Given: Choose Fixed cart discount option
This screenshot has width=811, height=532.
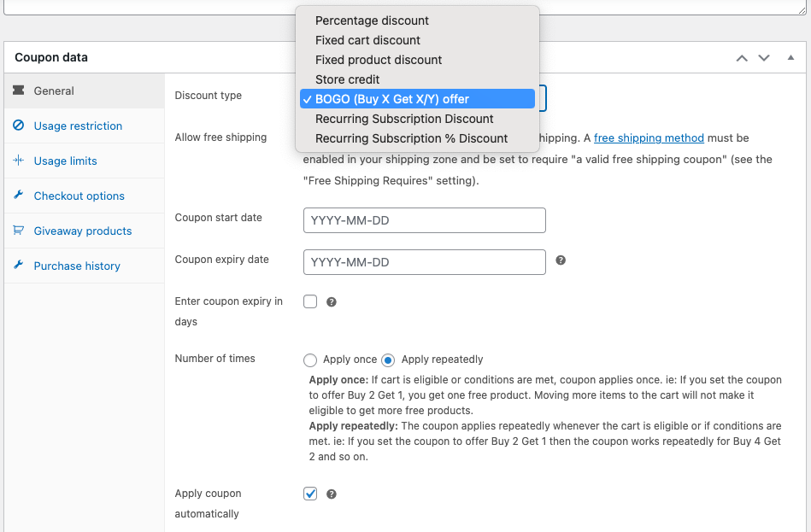Looking at the screenshot, I should point(417,40).
